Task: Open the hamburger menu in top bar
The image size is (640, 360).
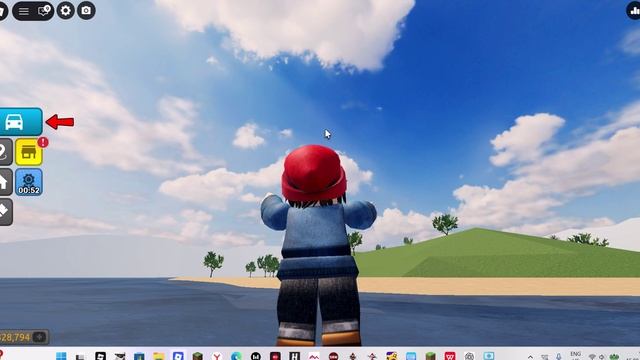Action: pyautogui.click(x=24, y=11)
